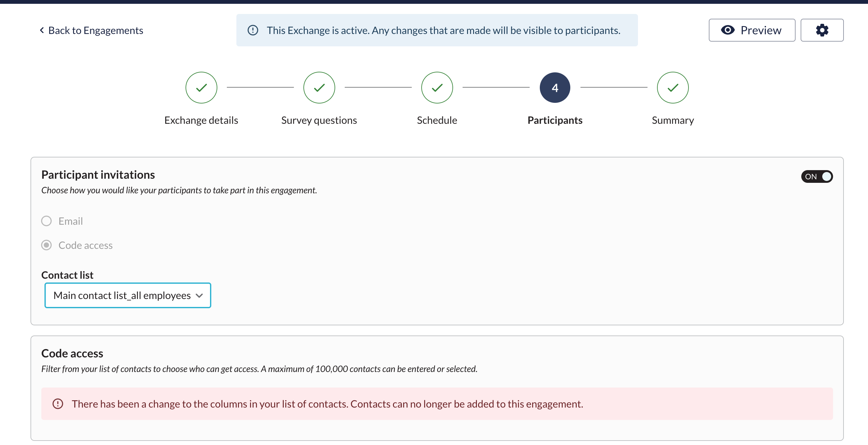Image resolution: width=868 pixels, height=445 pixels.
Task: Click the Schedule step label
Action: point(437,120)
